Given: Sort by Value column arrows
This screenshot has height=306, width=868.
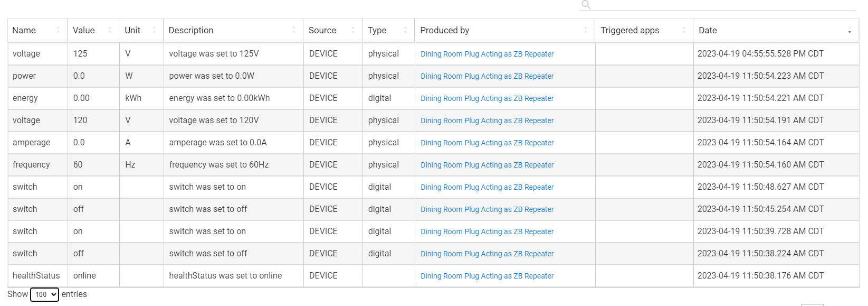Looking at the screenshot, I should pos(110,31).
